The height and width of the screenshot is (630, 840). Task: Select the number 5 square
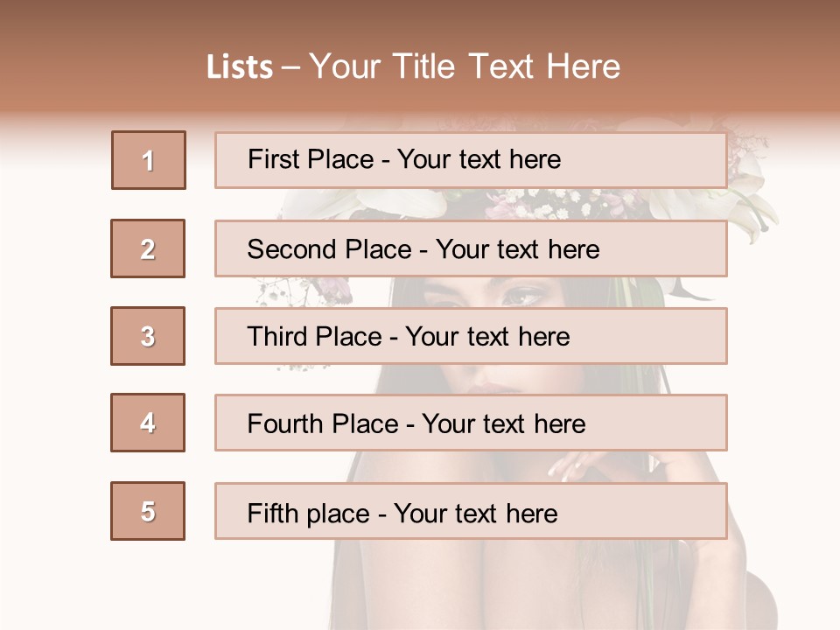[148, 511]
